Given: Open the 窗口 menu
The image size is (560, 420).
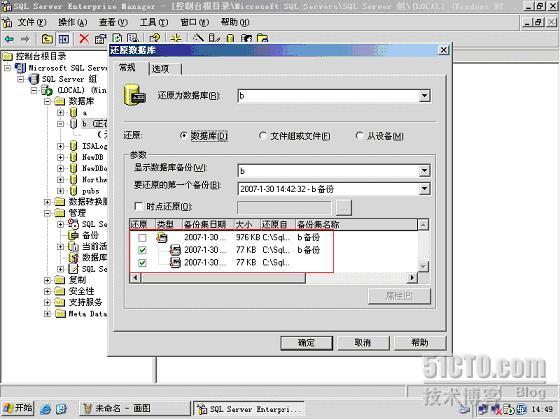Looking at the screenshot, I should [x=195, y=22].
